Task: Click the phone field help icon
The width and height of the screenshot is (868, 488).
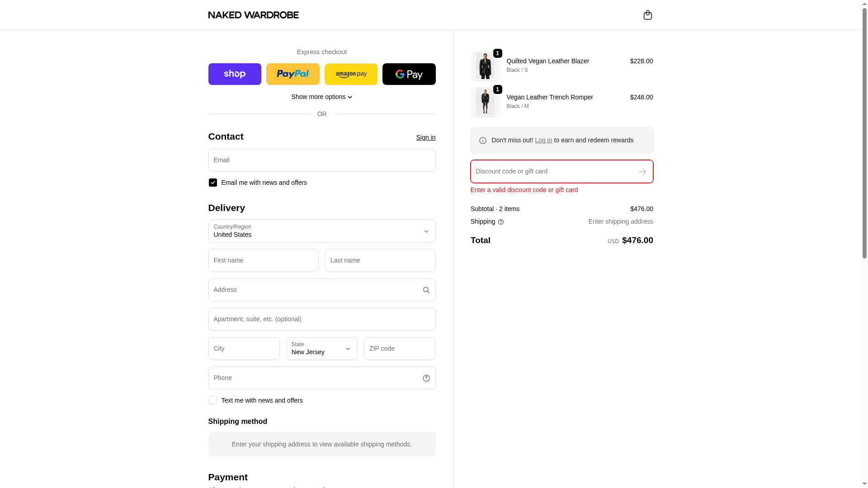Action: click(426, 378)
